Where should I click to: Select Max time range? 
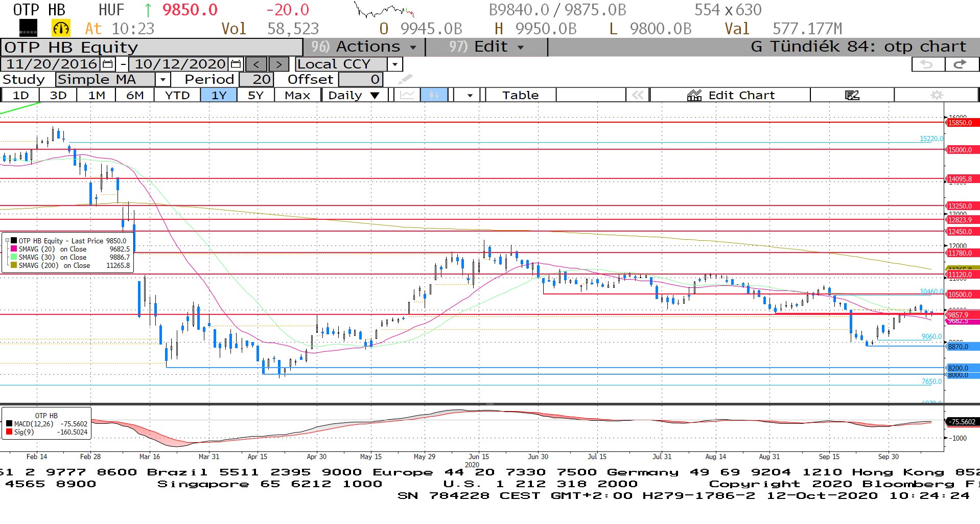(x=297, y=95)
